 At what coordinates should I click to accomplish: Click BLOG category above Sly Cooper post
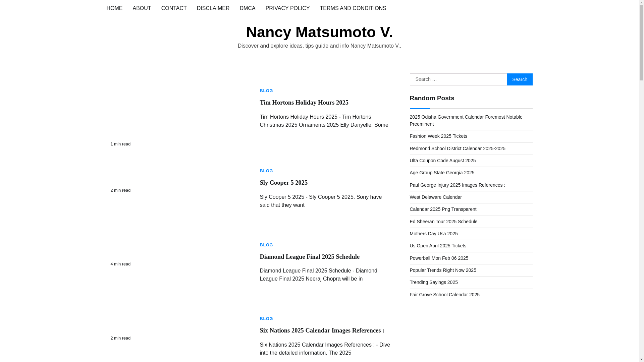(x=266, y=171)
